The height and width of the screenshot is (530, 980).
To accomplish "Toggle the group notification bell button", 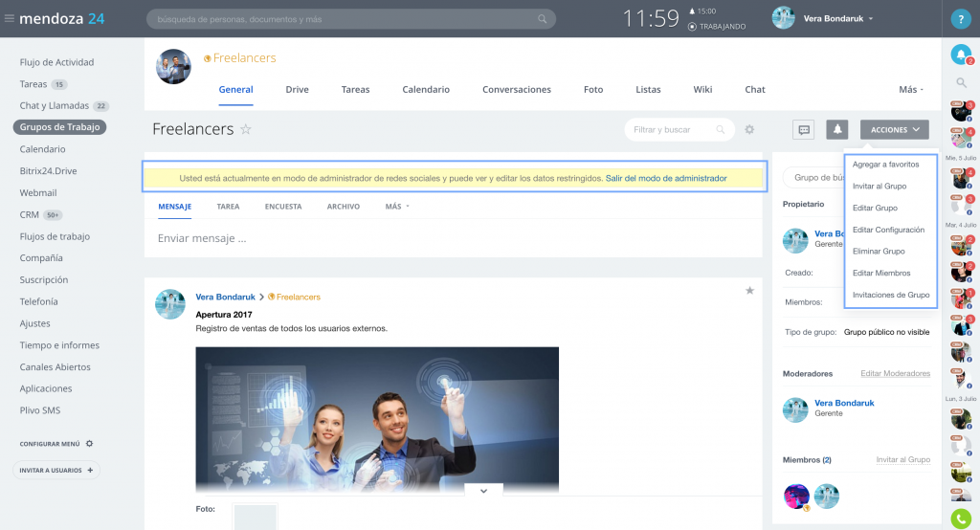I will (836, 129).
